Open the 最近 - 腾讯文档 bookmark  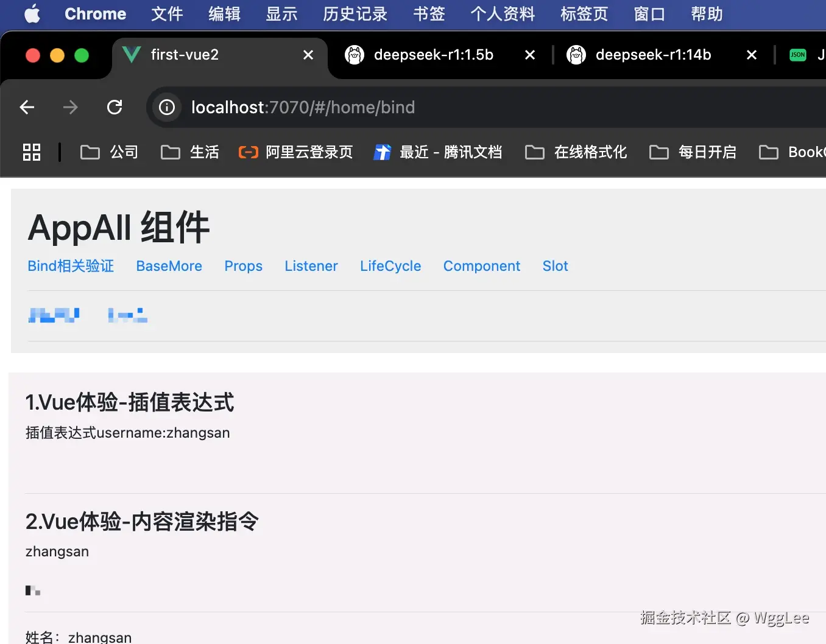438,152
